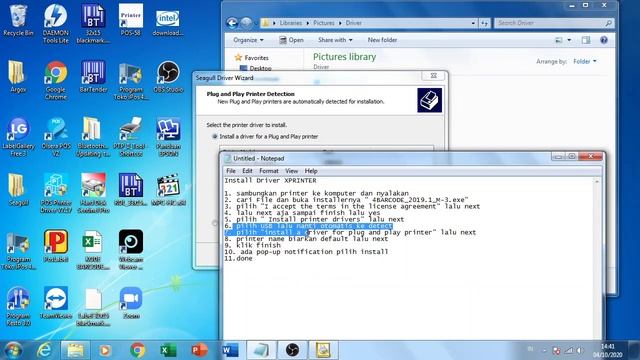
Task: Open Explorer help question mark icon
Action: pos(604,40)
